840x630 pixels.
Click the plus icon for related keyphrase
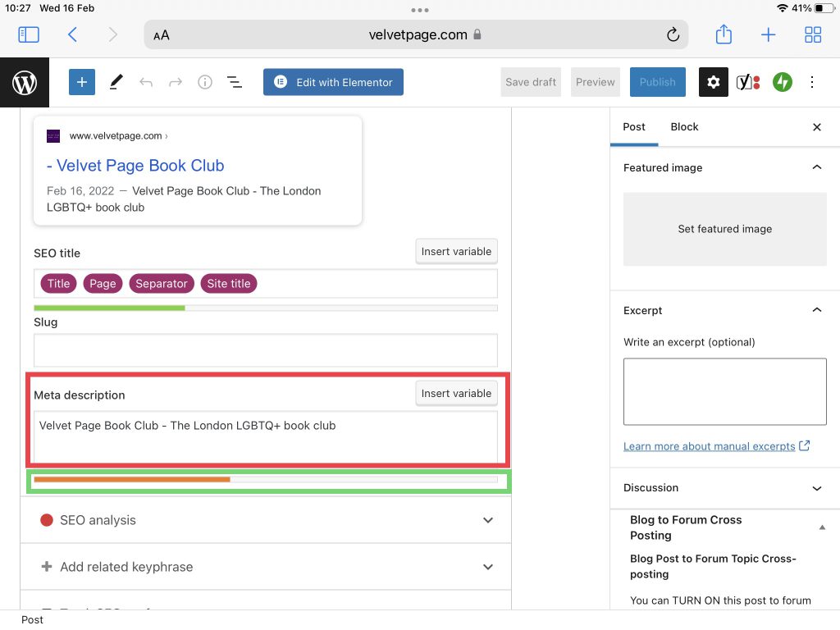click(x=47, y=566)
